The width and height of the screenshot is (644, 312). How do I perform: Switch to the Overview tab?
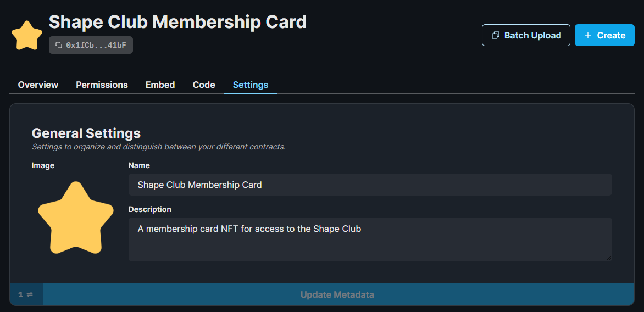(x=38, y=85)
